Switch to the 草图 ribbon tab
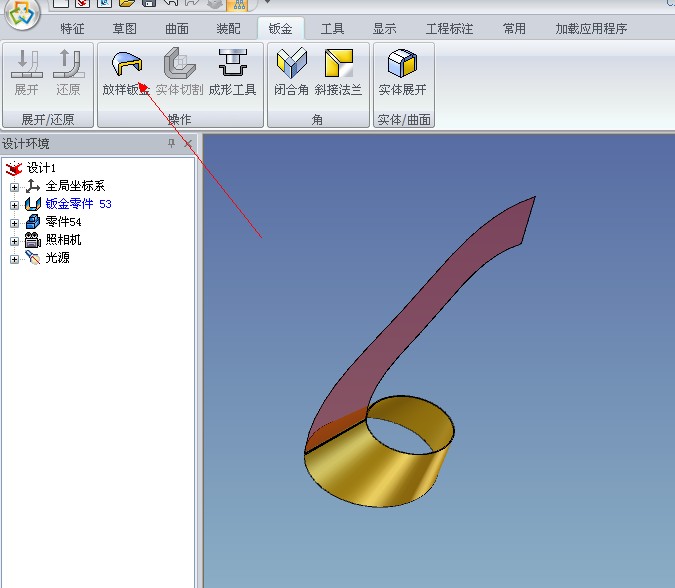Image resolution: width=675 pixels, height=588 pixels. click(x=124, y=28)
